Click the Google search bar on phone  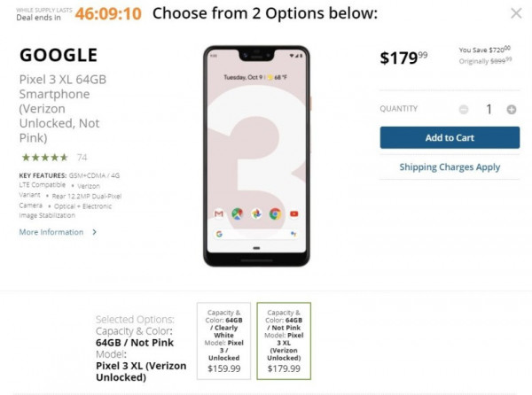(256, 234)
